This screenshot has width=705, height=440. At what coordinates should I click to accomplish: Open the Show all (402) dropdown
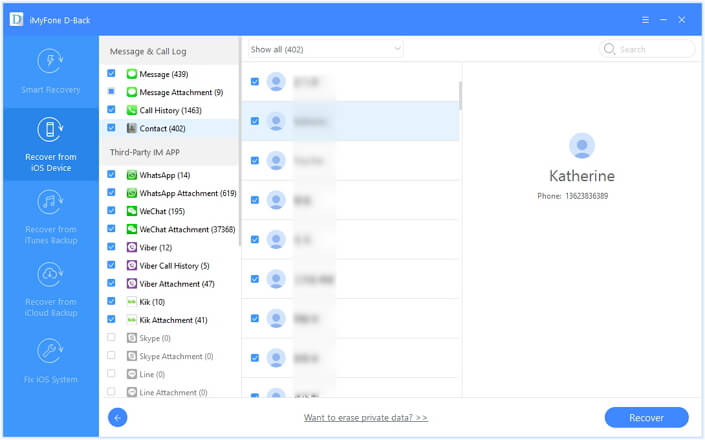[x=325, y=49]
